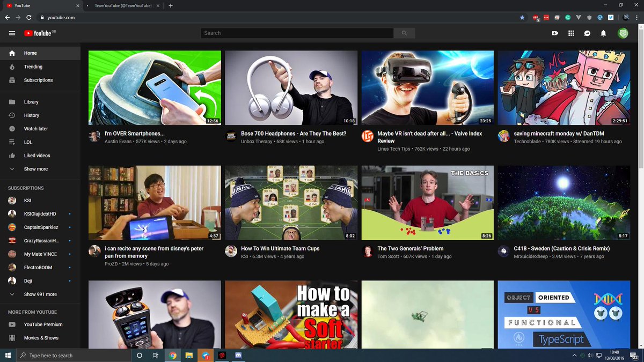Switch to the TeamYouTube browser tab

point(123,5)
